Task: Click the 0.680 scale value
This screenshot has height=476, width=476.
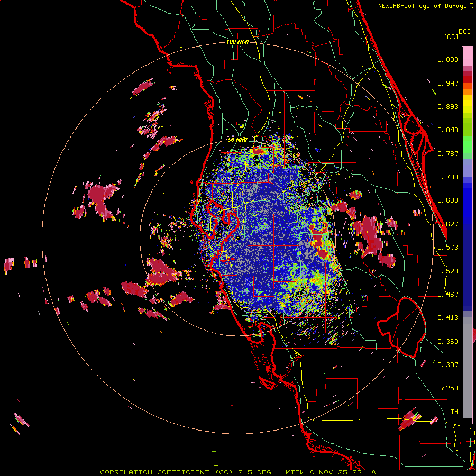Action: click(x=448, y=200)
